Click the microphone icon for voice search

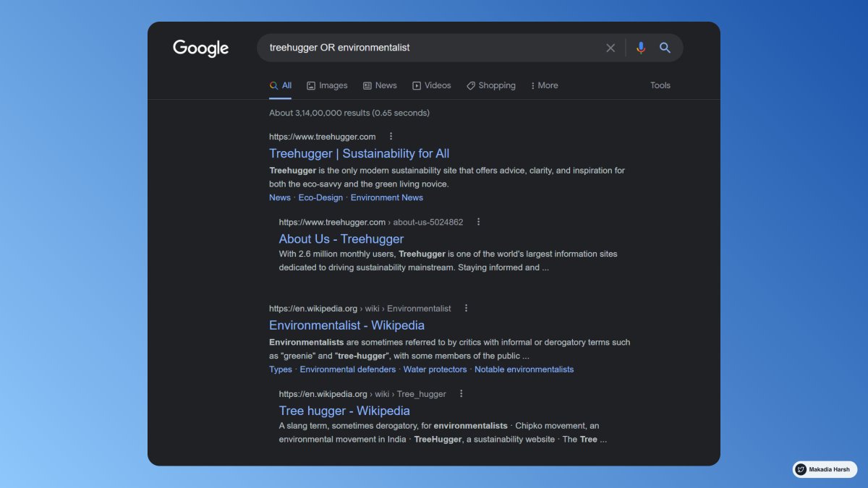click(639, 48)
